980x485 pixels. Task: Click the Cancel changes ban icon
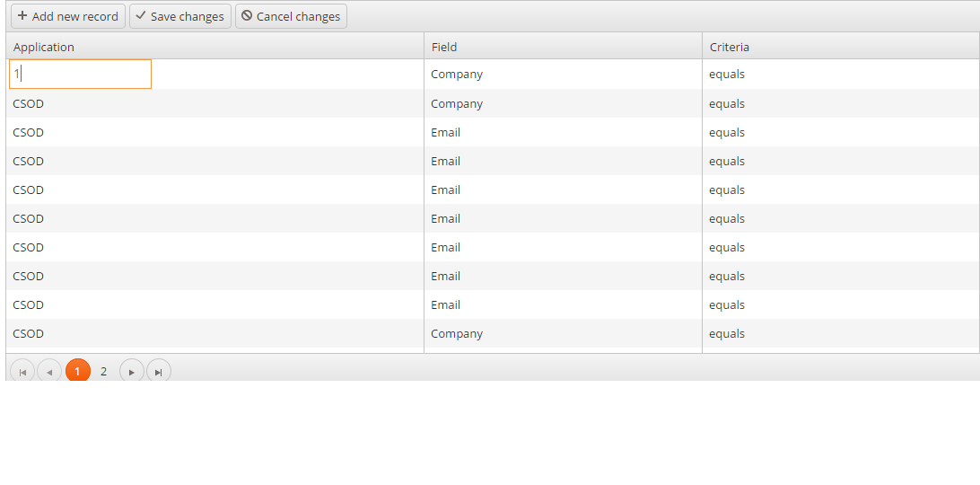(x=247, y=16)
